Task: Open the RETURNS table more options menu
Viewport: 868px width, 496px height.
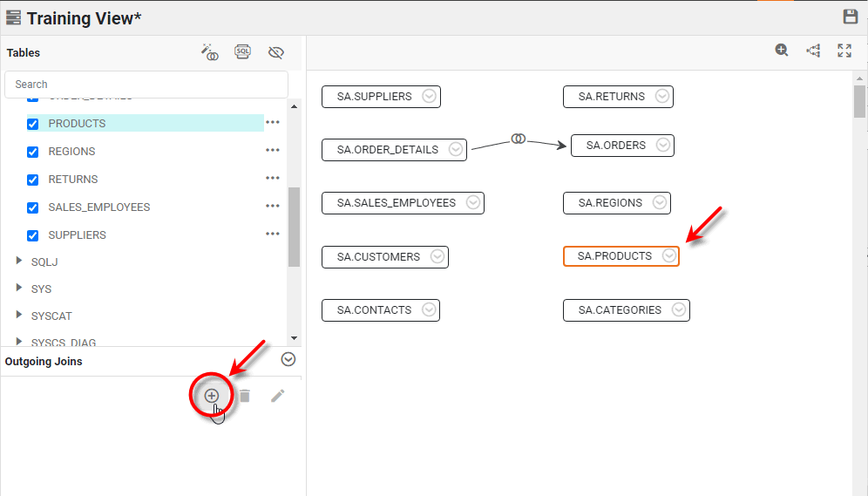Action: pyautogui.click(x=273, y=179)
